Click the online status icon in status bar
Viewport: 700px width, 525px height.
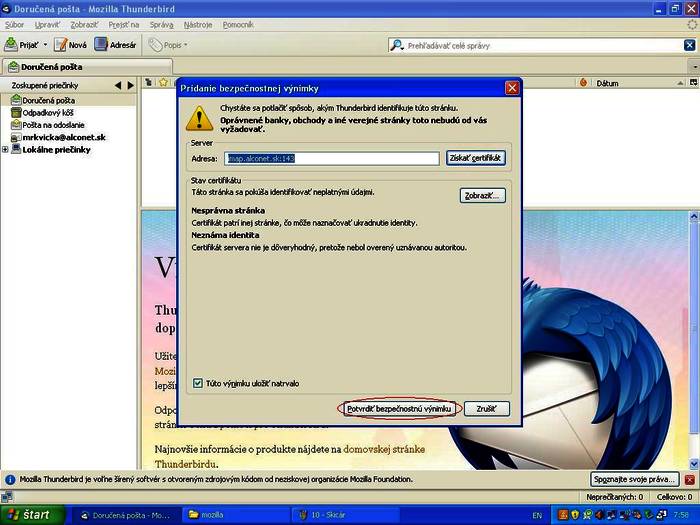click(7, 496)
